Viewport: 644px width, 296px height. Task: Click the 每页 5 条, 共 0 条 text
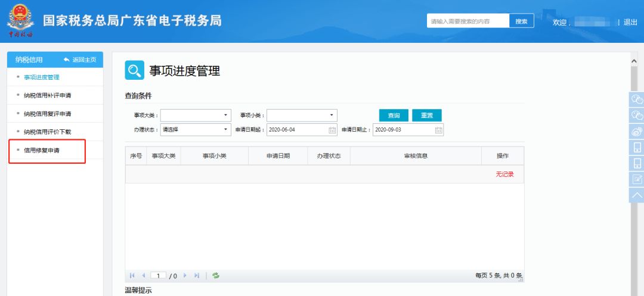pyautogui.click(x=499, y=276)
